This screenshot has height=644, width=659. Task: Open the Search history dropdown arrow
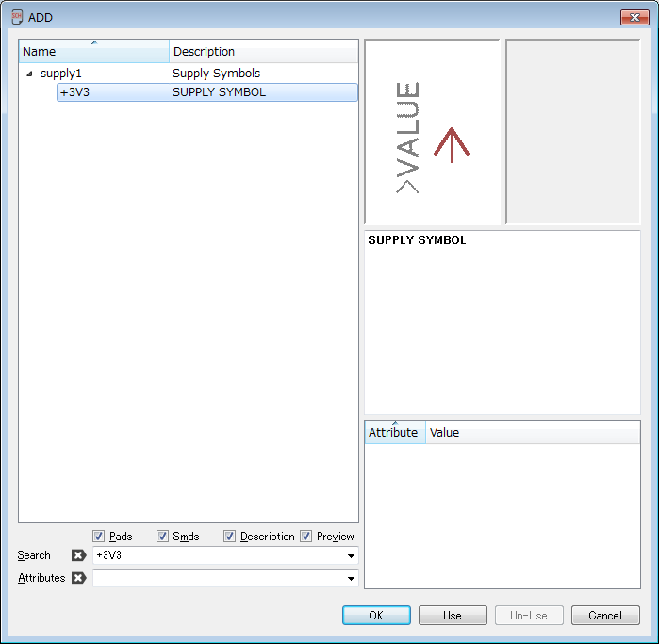point(351,555)
